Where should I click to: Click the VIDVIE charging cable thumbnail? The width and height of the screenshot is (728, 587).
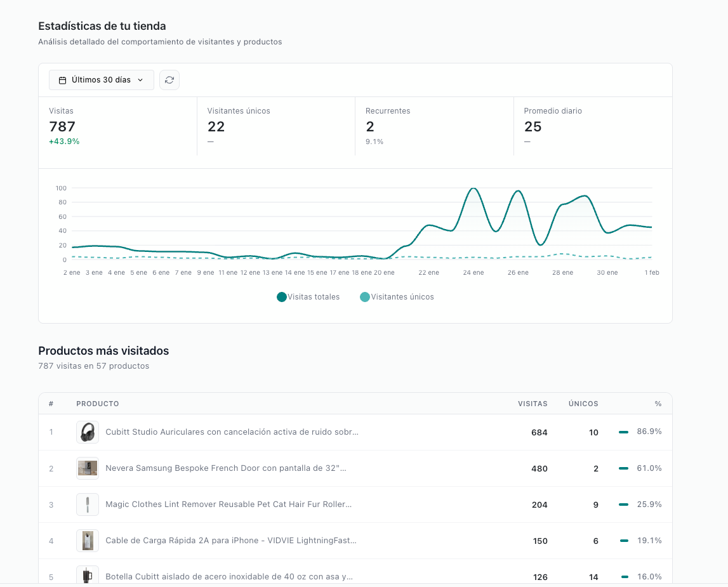pos(87,541)
